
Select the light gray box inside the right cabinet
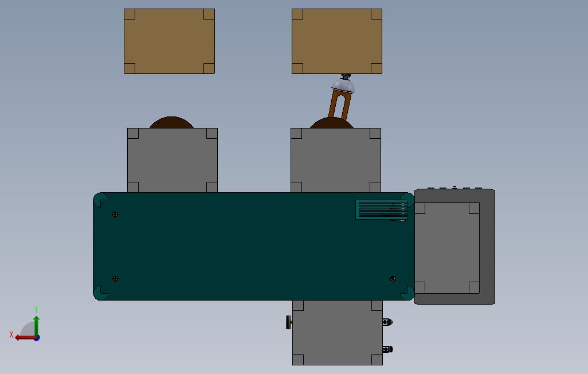point(447,248)
